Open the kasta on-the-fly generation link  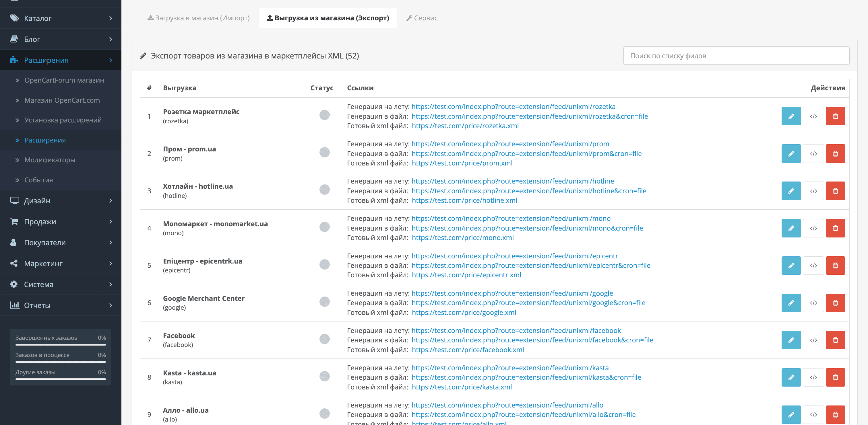(x=510, y=368)
